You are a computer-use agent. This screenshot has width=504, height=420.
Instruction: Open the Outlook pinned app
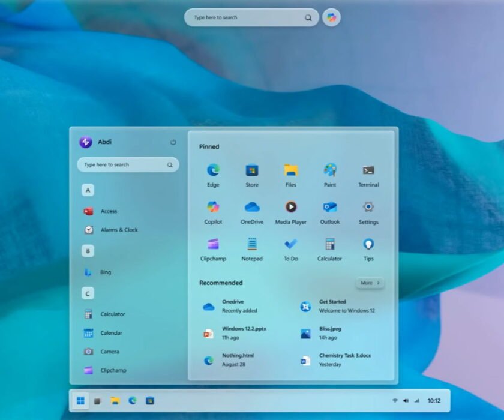(x=330, y=212)
